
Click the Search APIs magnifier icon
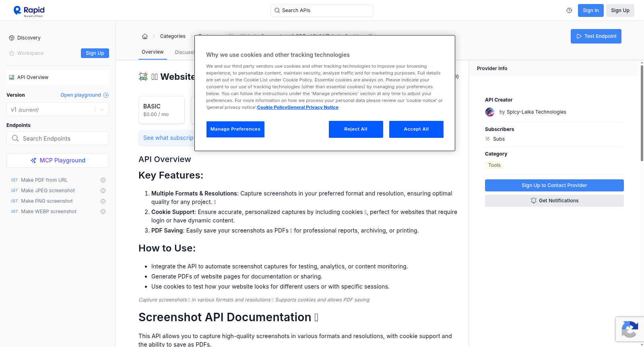click(277, 10)
